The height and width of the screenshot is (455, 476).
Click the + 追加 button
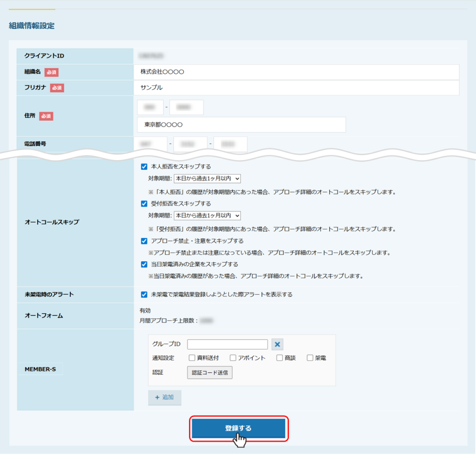coord(165,397)
